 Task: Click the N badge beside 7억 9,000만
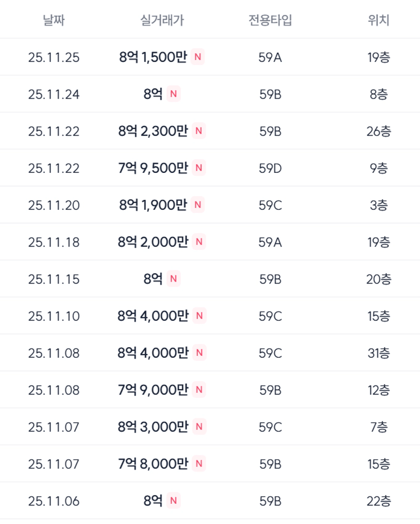[x=199, y=390]
